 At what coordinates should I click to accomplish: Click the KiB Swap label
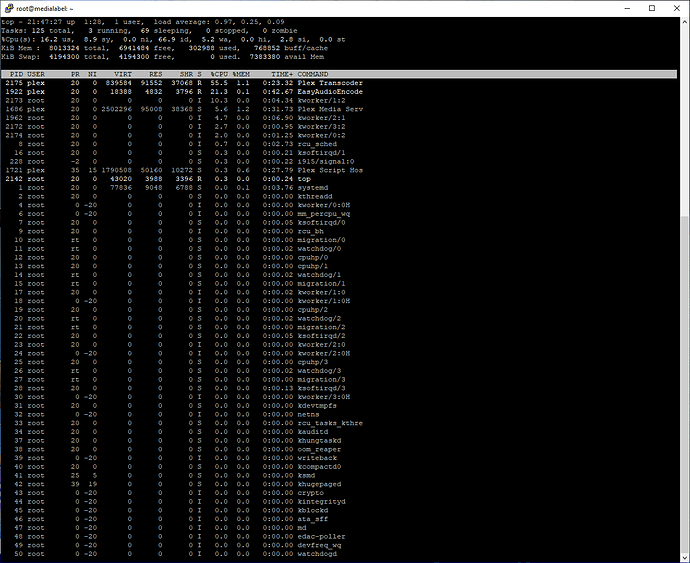pos(21,57)
